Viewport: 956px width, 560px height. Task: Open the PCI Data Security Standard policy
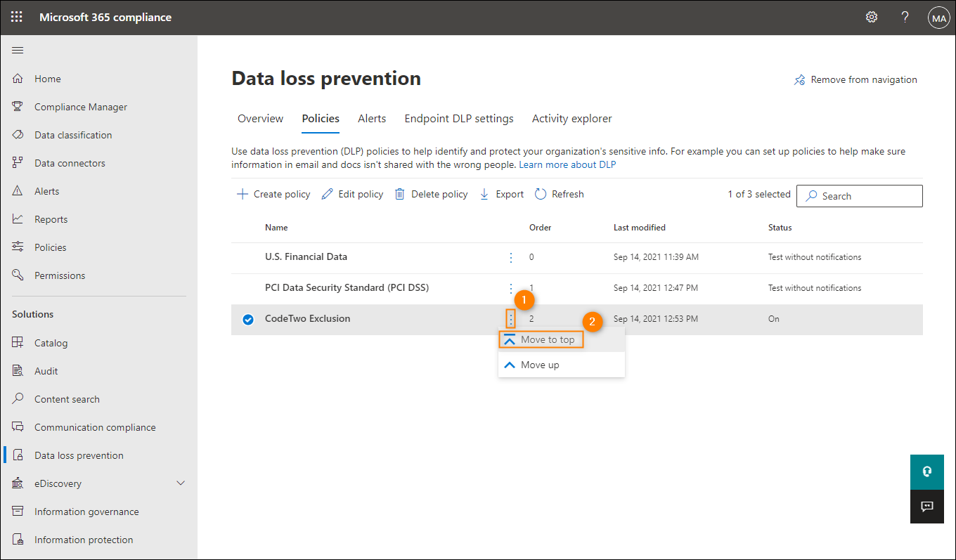pyautogui.click(x=347, y=288)
